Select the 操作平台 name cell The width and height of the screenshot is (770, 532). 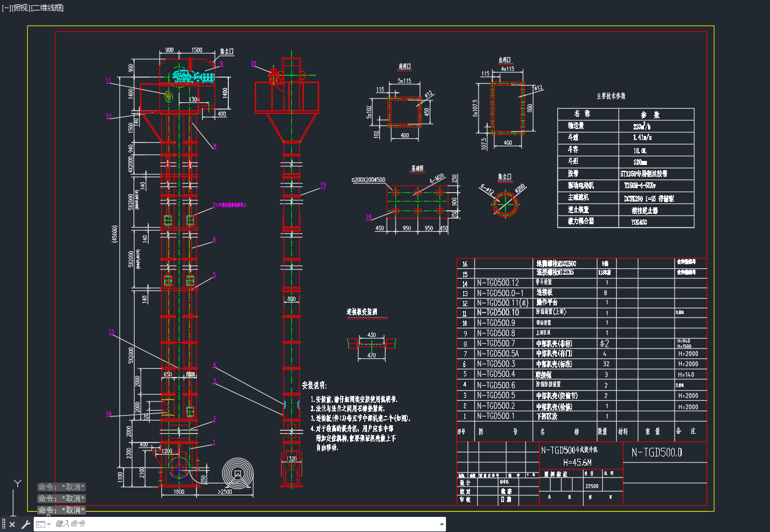point(547,303)
